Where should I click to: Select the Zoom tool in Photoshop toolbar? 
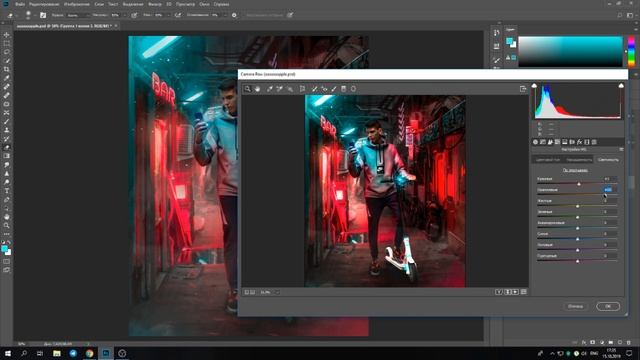[x=7, y=225]
